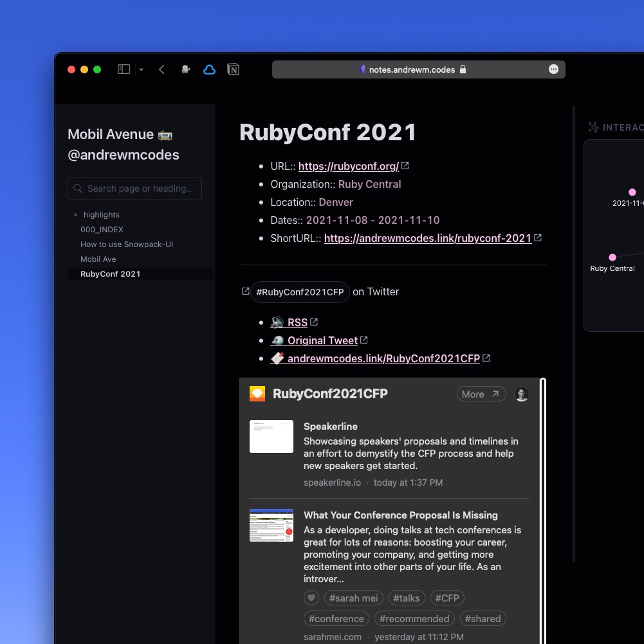
Task: Expand the highlights folder in sidebar
Action: tap(75, 214)
